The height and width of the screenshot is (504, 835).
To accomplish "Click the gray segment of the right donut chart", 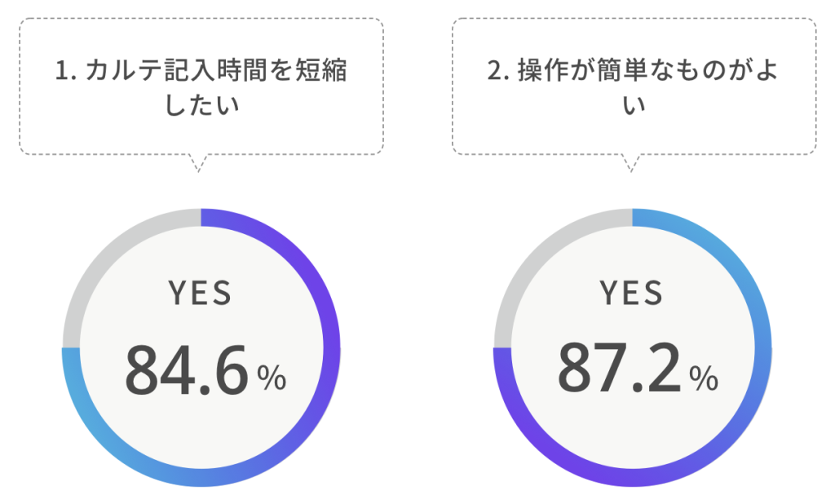I will point(530,254).
